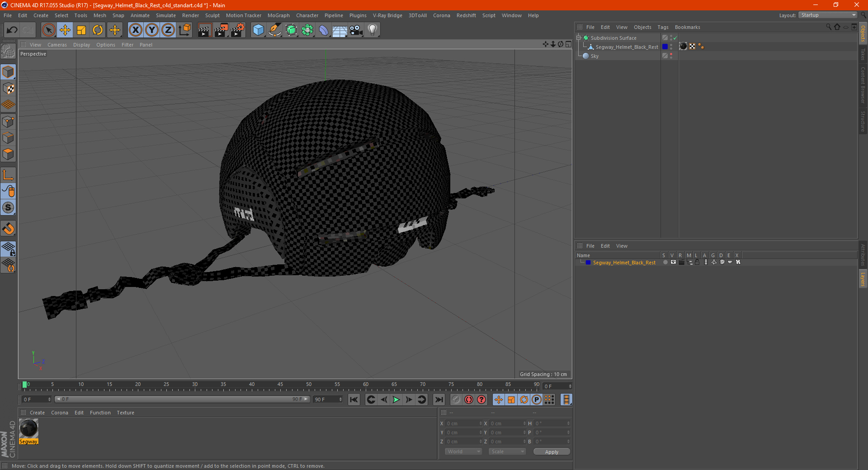Enable Axis modification mode
The image size is (868, 470).
(8, 175)
